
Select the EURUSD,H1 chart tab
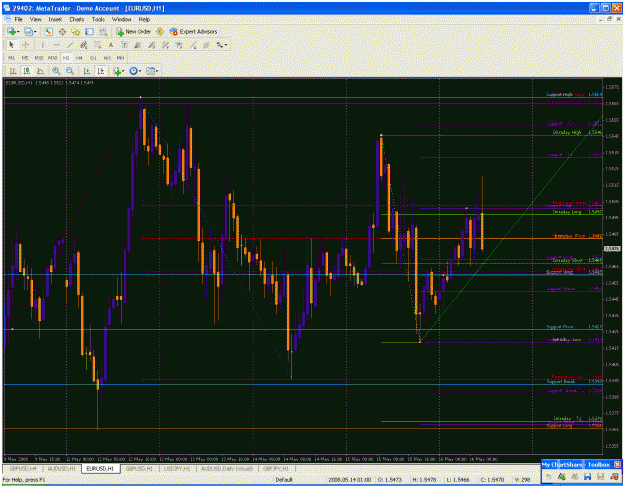[100, 468]
